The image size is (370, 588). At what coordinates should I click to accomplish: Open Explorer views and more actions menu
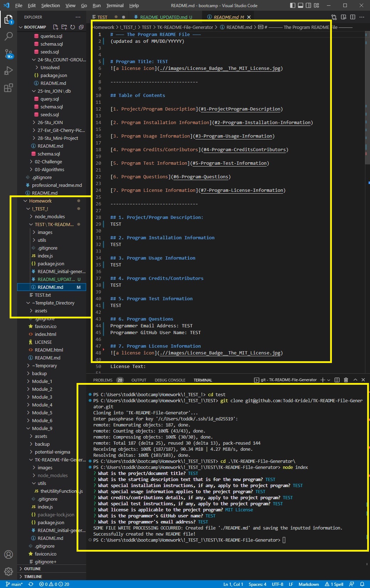coord(78,17)
